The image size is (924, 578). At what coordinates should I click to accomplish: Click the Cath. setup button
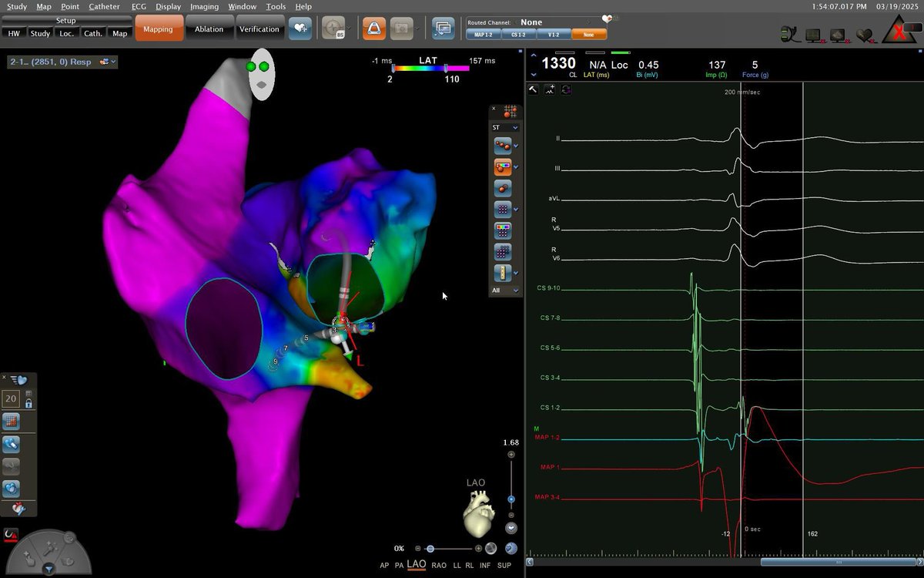pyautogui.click(x=93, y=33)
